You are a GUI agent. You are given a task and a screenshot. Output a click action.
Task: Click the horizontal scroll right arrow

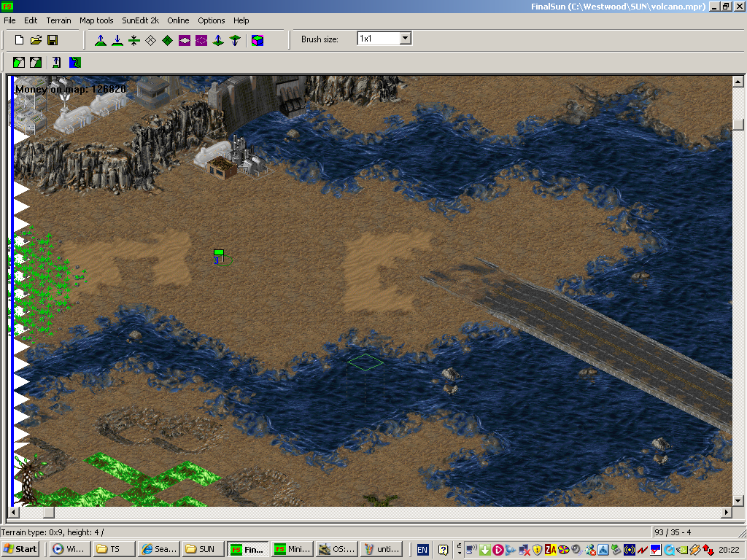tap(726, 513)
